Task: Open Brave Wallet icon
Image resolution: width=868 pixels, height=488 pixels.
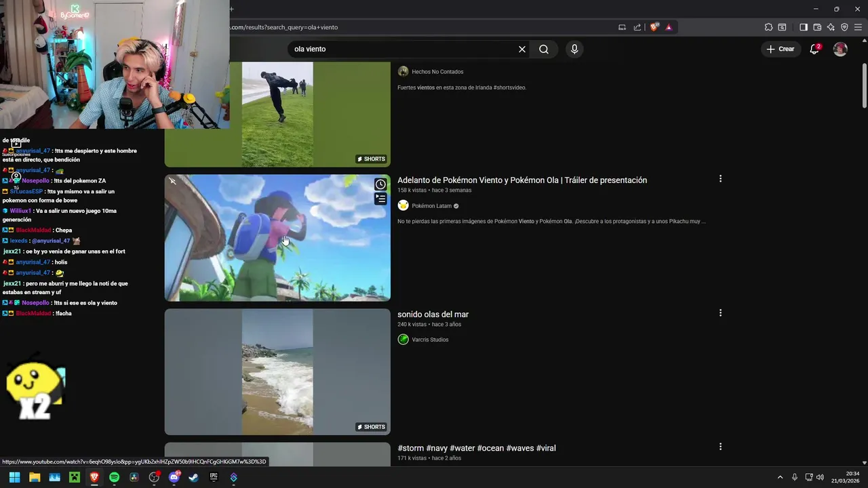Action: pos(817,27)
